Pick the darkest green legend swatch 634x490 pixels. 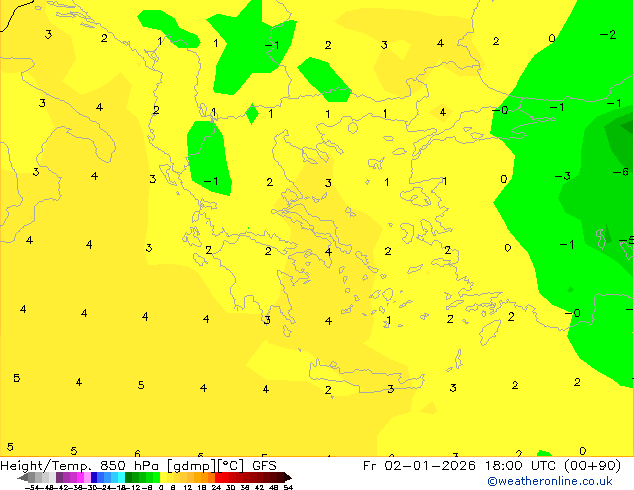click(x=129, y=477)
